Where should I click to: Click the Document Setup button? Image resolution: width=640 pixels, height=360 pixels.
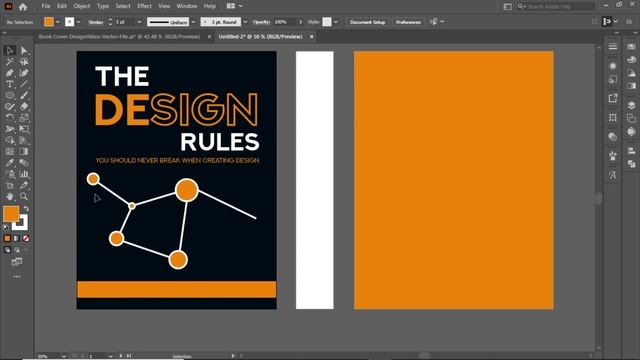tap(367, 22)
